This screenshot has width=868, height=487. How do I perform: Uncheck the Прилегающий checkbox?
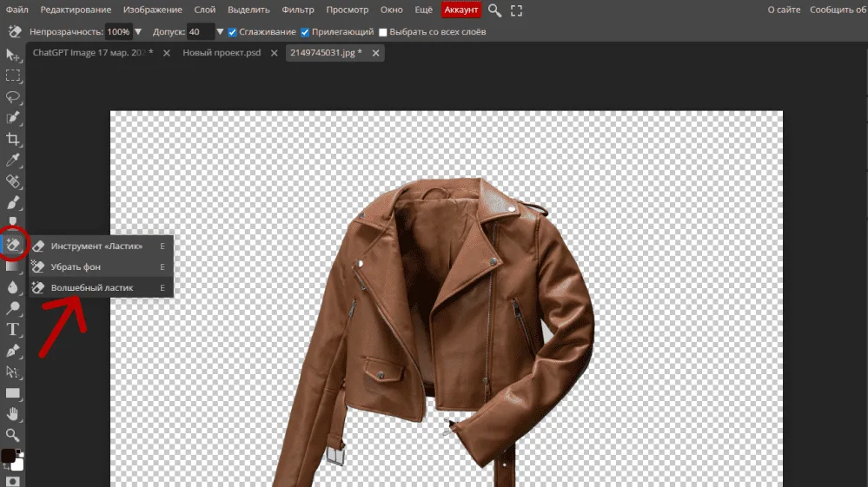coord(305,32)
